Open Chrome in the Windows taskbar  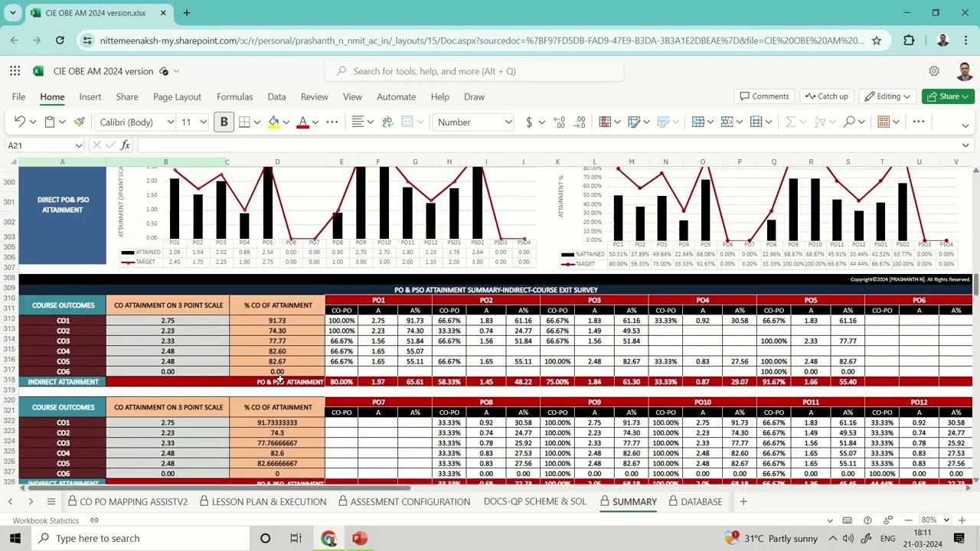click(328, 538)
